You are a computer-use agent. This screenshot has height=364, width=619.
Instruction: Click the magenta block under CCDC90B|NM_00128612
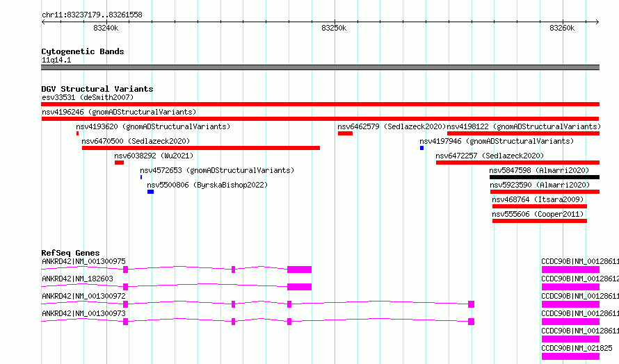pos(570,287)
